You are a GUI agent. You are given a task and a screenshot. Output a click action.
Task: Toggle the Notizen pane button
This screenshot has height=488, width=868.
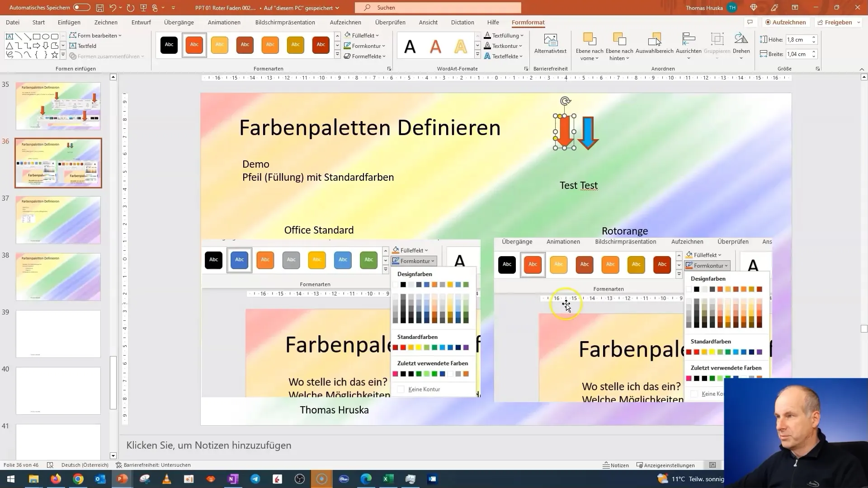pos(616,465)
